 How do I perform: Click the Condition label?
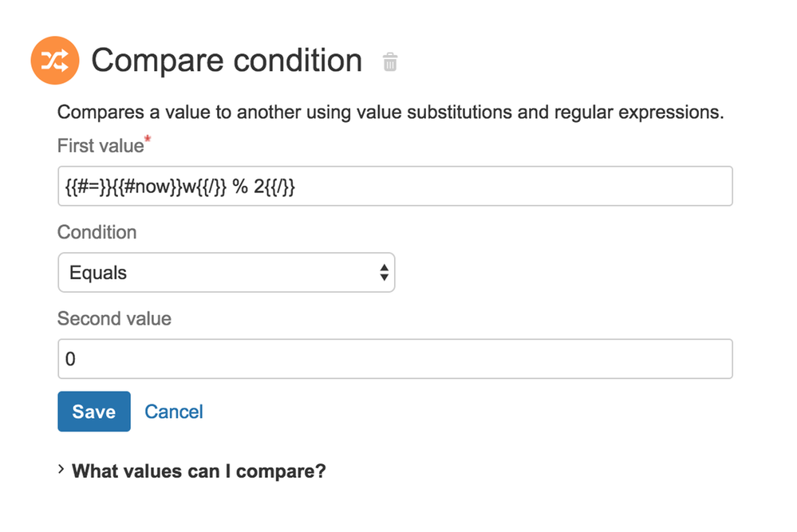pos(97,232)
